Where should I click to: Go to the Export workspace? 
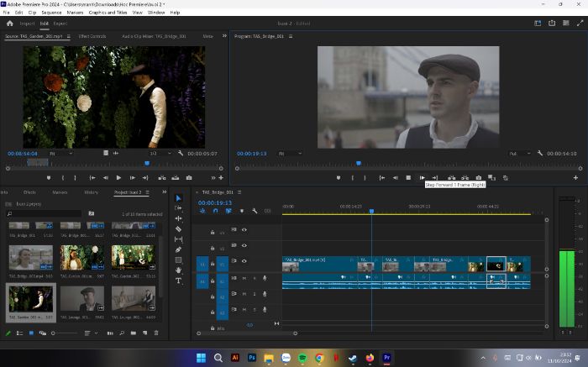click(x=60, y=24)
